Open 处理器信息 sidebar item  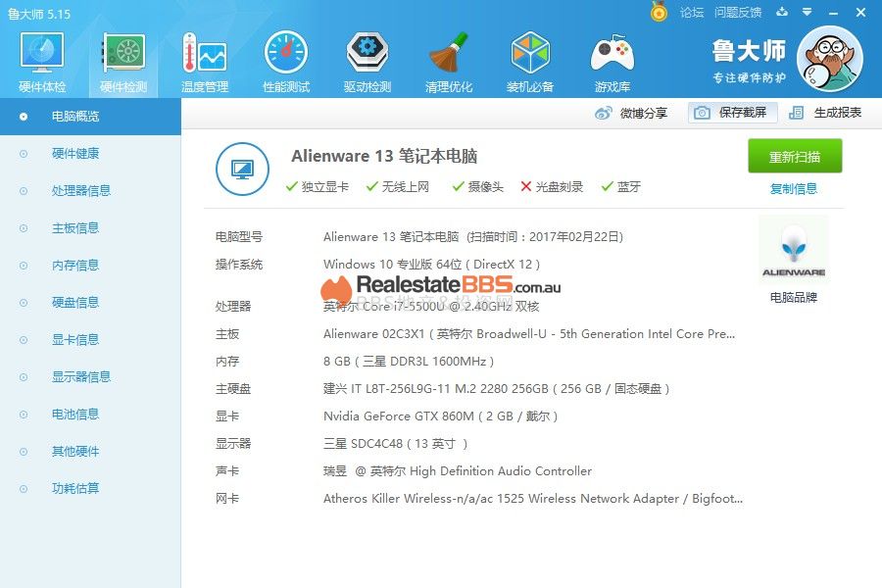(81, 191)
